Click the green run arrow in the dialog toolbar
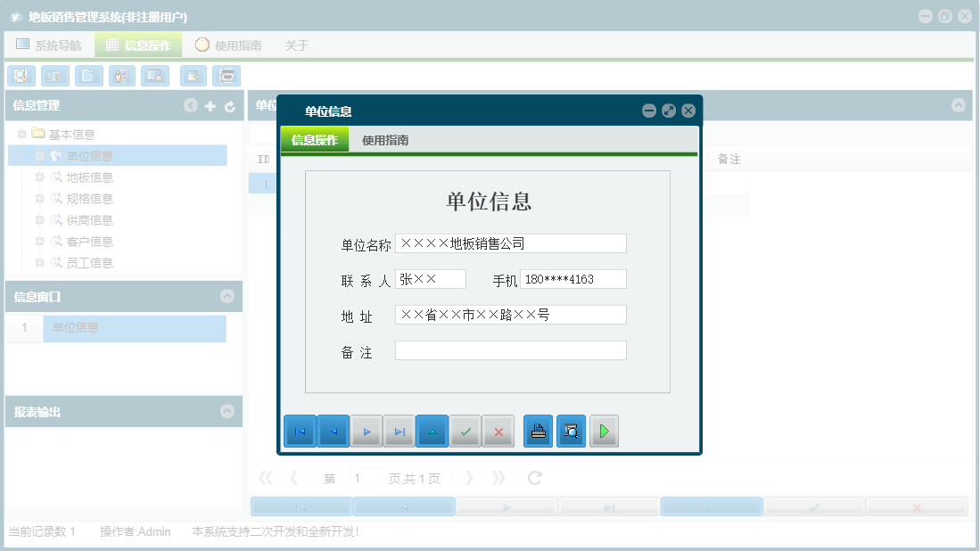 (604, 431)
